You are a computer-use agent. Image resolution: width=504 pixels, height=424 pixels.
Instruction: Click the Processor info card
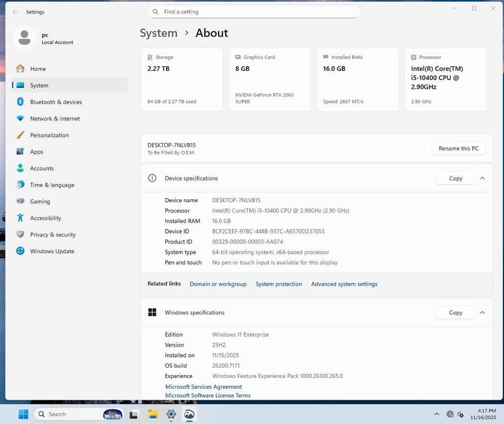[x=445, y=79]
